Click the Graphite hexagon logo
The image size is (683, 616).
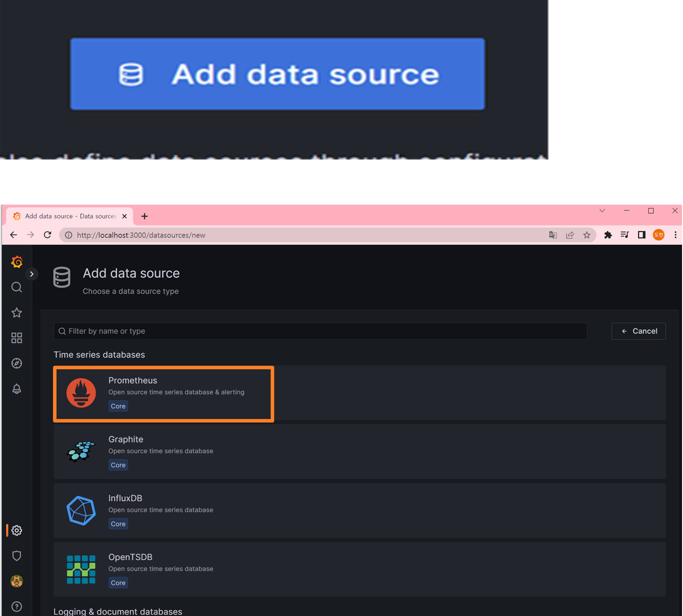(81, 451)
